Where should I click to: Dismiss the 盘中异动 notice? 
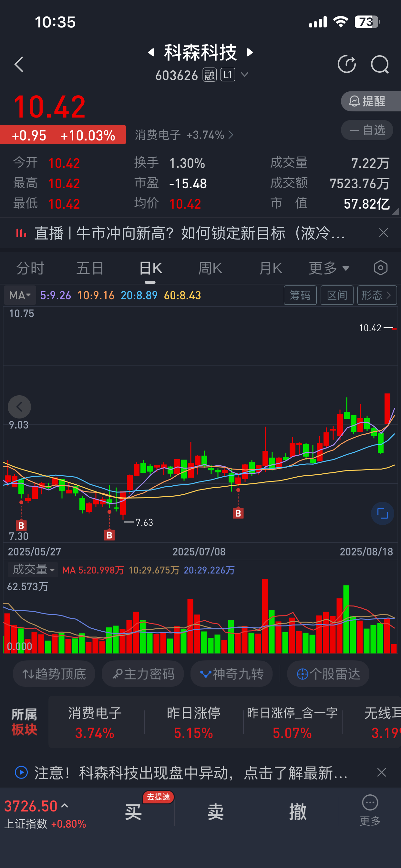381,772
